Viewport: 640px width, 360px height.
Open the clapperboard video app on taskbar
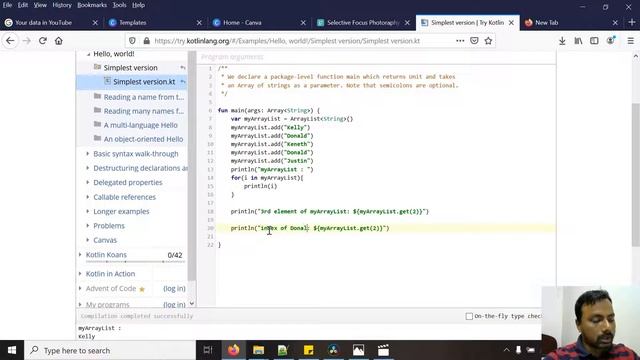pyautogui.click(x=383, y=350)
